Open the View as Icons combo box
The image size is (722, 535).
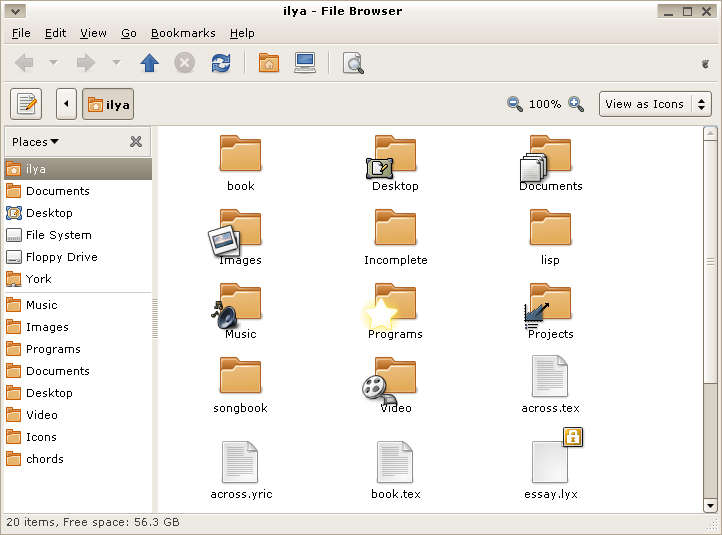click(655, 104)
